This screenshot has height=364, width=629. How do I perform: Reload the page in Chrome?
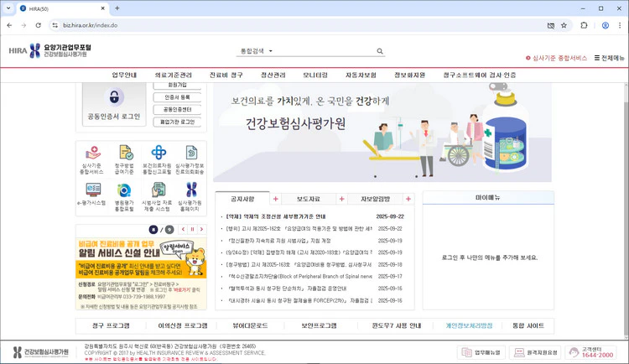tap(38, 25)
